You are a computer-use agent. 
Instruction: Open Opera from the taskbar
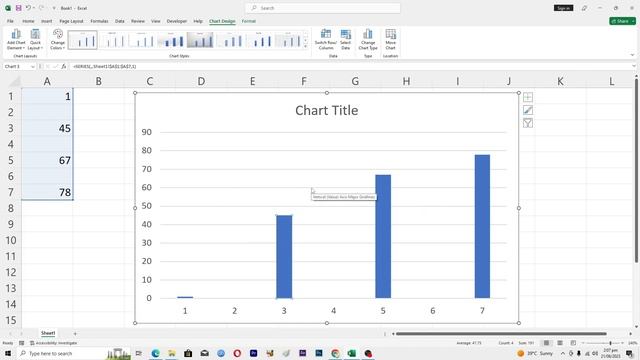[237, 353]
